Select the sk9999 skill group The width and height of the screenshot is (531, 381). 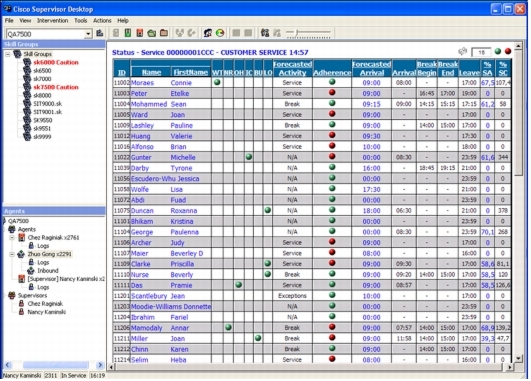42,137
